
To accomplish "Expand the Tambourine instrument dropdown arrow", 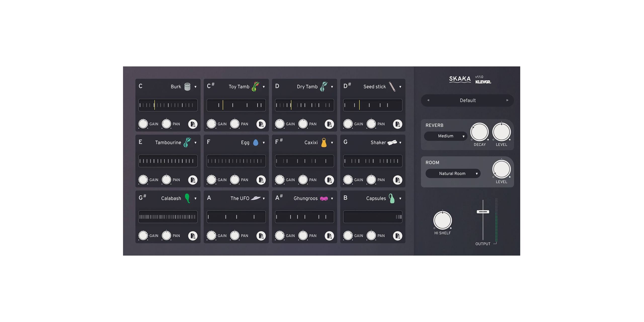I will 195,143.
